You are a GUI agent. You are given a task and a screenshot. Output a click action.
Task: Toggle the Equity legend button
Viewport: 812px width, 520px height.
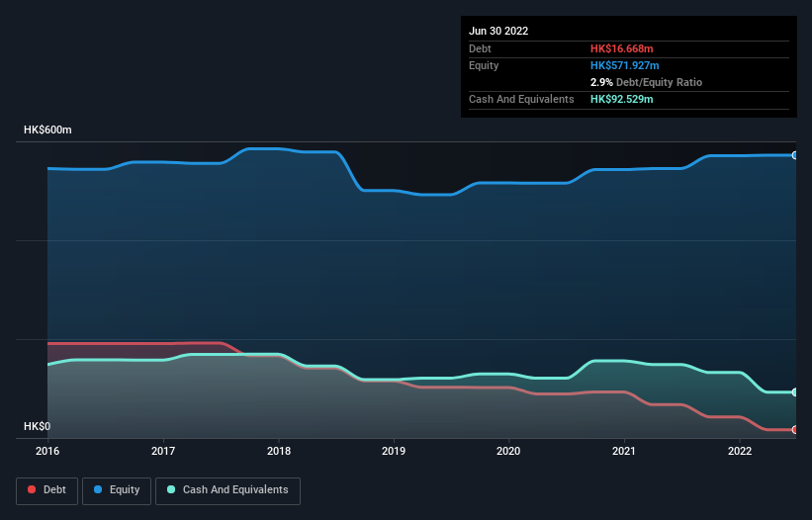pyautogui.click(x=117, y=490)
